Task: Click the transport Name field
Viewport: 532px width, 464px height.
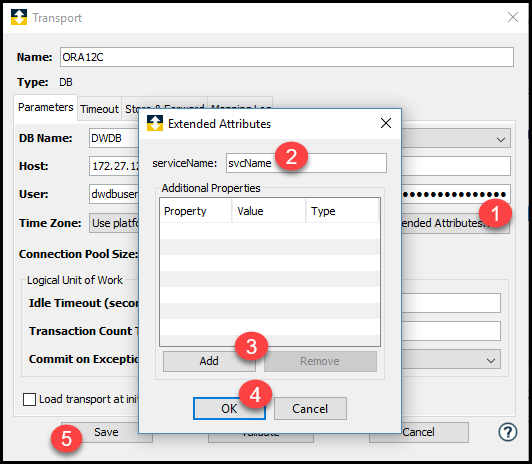Action: 287,57
